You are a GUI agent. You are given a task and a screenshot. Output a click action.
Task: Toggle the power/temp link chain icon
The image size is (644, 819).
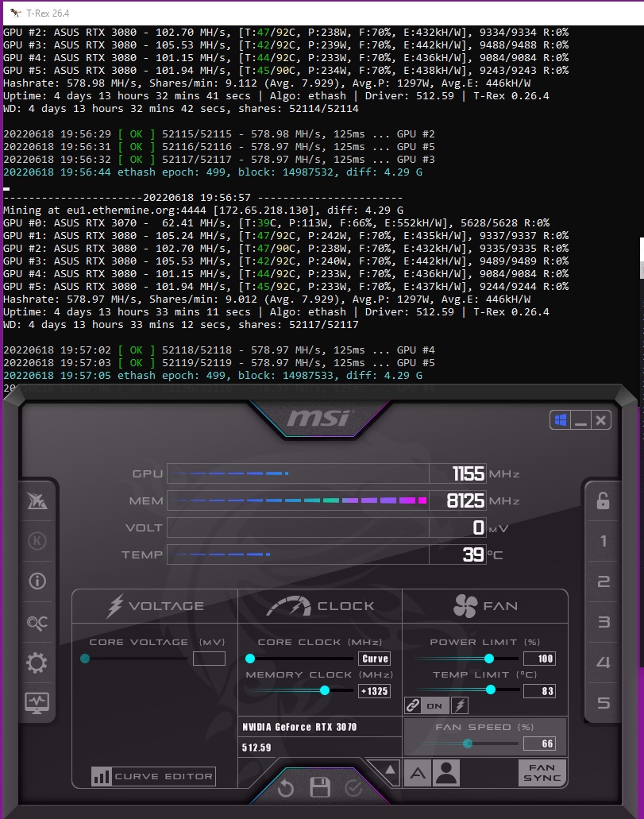[x=412, y=705]
